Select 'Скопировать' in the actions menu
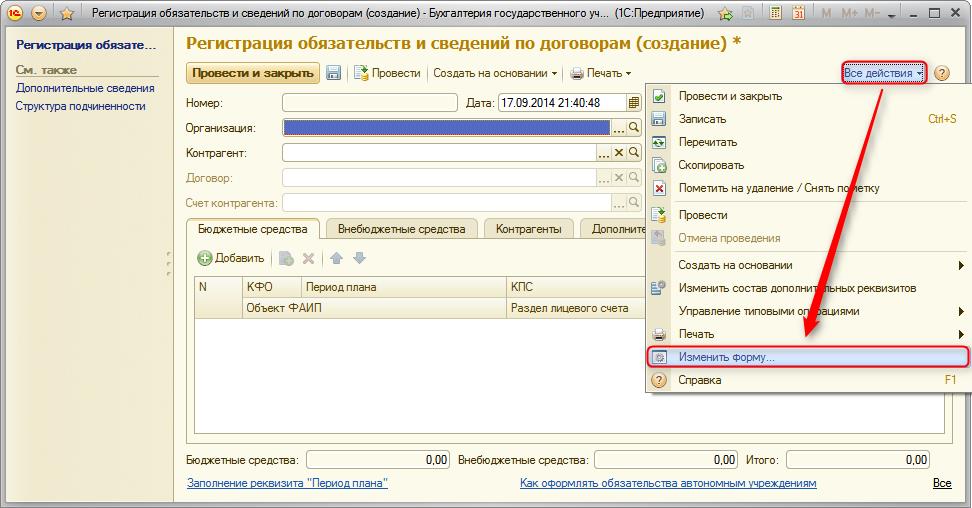 (808, 165)
